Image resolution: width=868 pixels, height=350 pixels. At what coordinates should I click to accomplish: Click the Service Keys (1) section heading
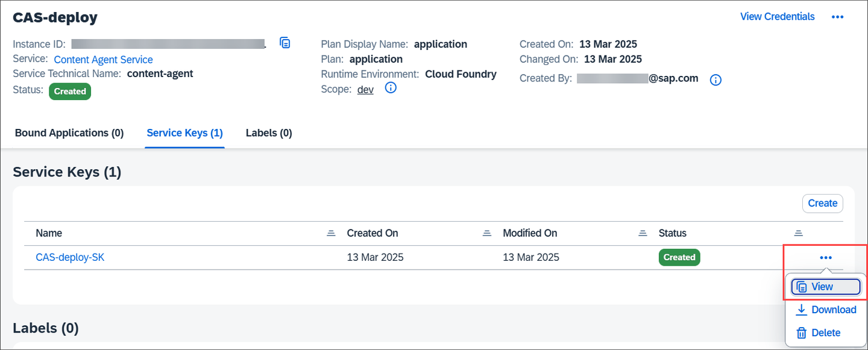click(67, 172)
